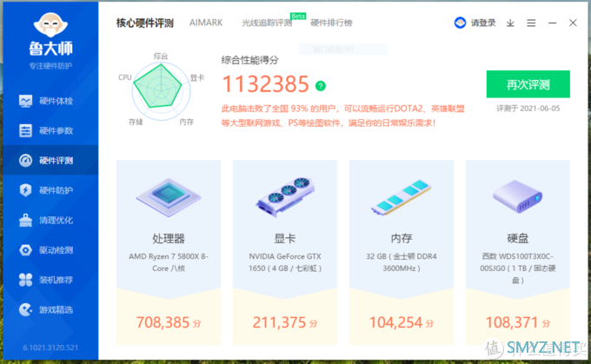This screenshot has height=364, width=591.
Task: Minimize the 鲁大师 window
Action: click(552, 23)
